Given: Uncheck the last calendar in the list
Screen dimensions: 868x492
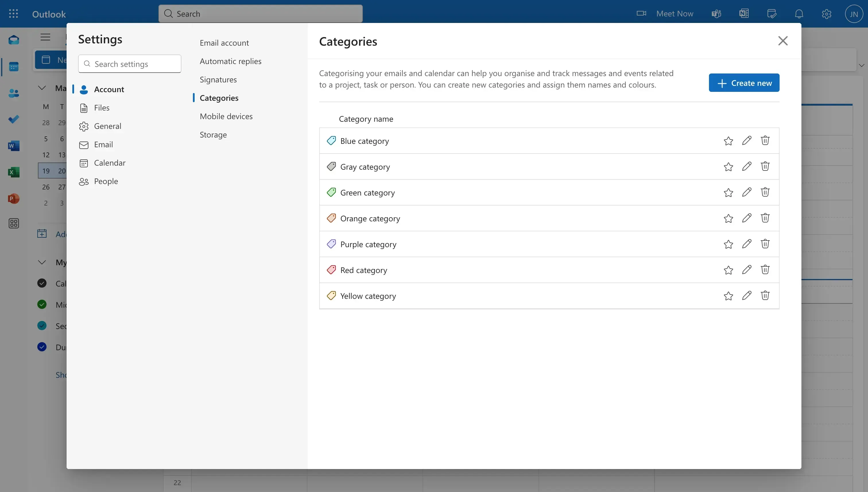Looking at the screenshot, I should pyautogui.click(x=42, y=347).
